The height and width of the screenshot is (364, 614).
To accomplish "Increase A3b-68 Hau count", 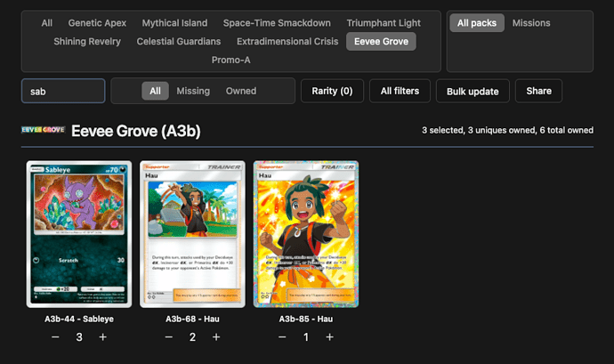I will click(216, 337).
